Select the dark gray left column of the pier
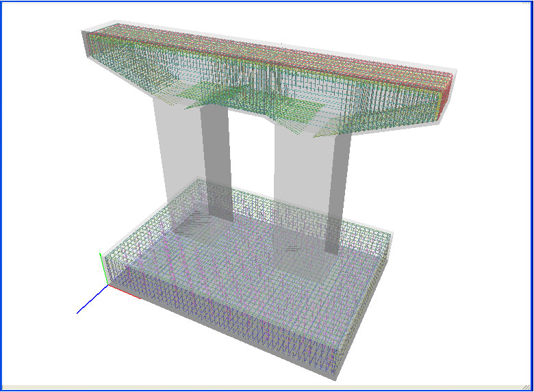 coord(216,163)
